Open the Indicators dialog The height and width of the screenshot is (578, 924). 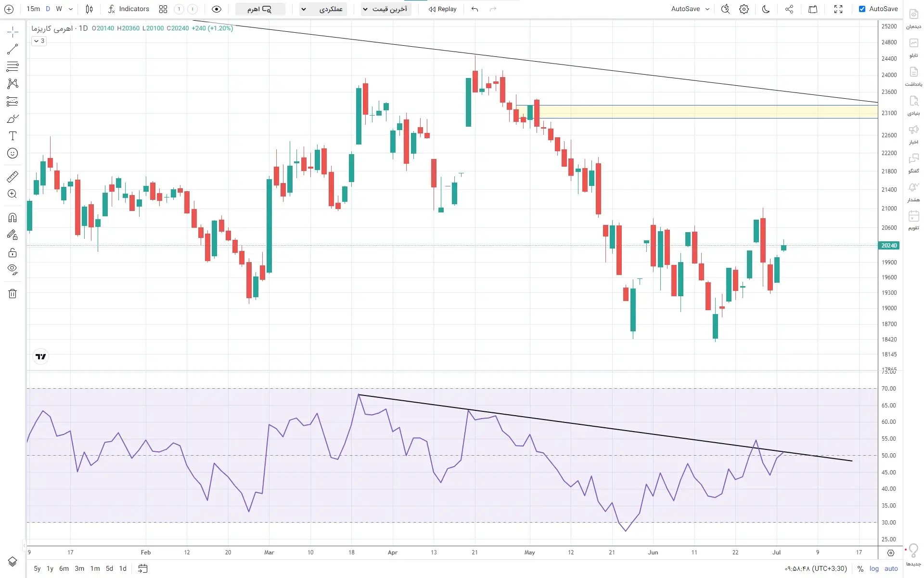pyautogui.click(x=128, y=9)
